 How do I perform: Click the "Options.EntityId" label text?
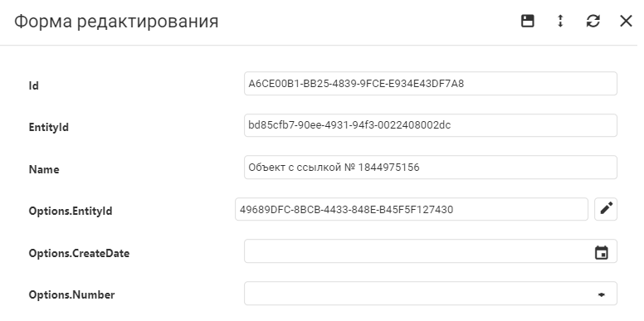[71, 211]
